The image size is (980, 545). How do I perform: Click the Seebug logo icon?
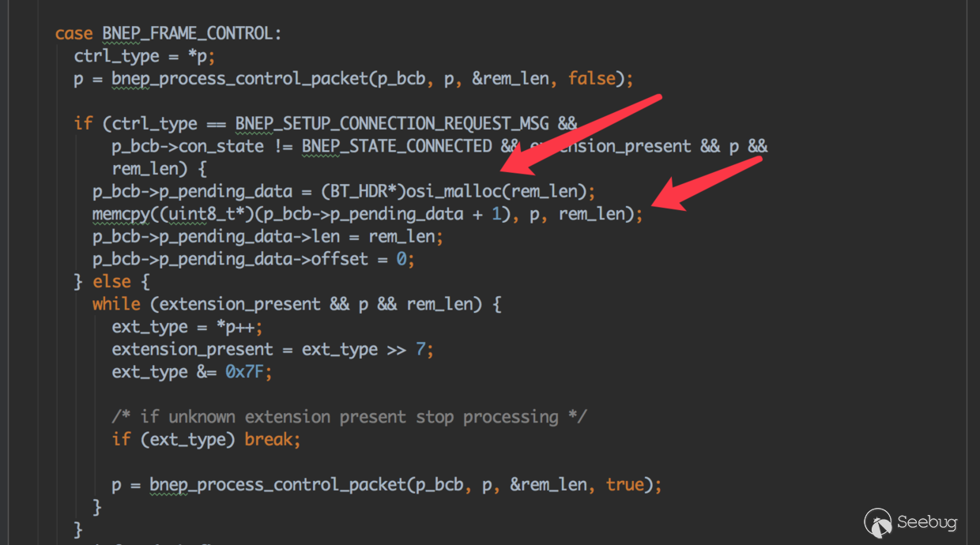[x=878, y=522]
